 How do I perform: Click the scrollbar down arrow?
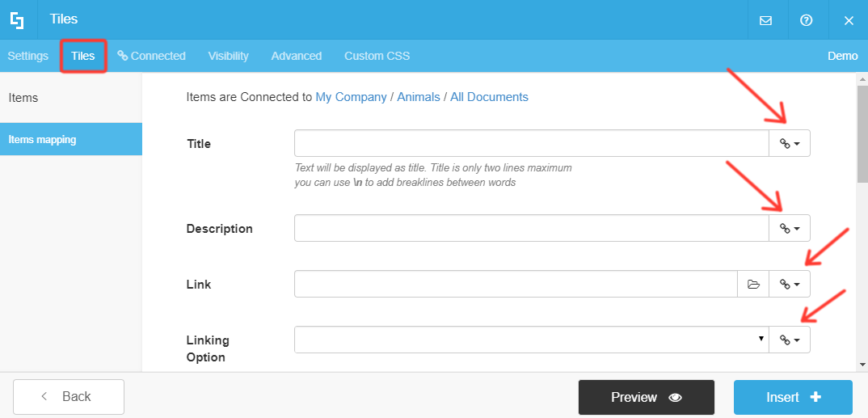point(862,365)
